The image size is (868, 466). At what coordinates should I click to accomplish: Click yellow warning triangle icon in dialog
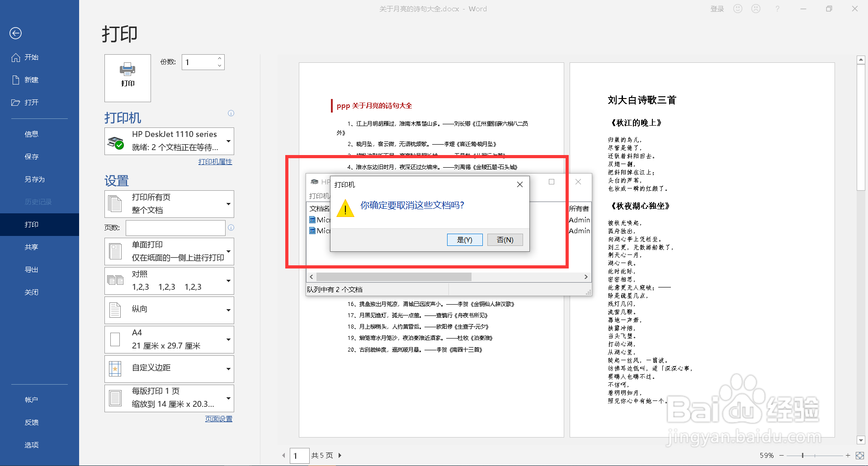coord(345,208)
